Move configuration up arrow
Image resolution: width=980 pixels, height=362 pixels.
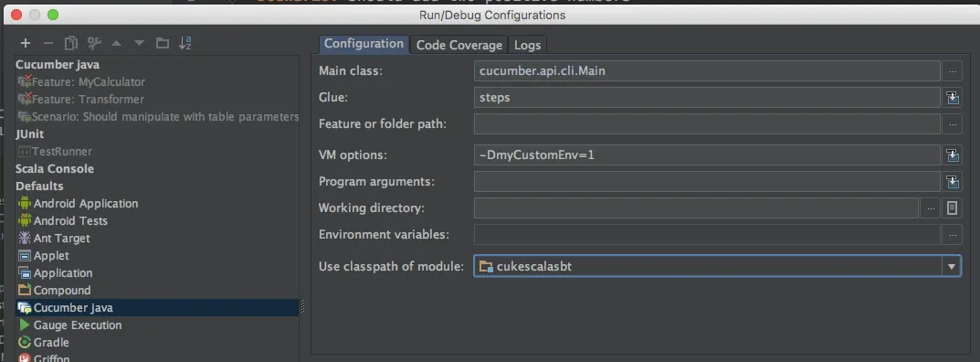click(116, 43)
